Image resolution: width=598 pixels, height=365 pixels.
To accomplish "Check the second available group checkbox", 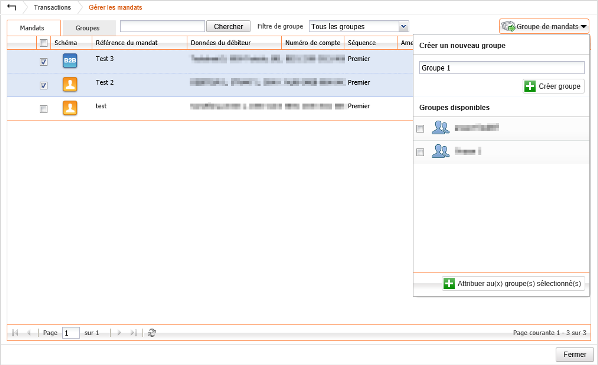I will [x=420, y=152].
